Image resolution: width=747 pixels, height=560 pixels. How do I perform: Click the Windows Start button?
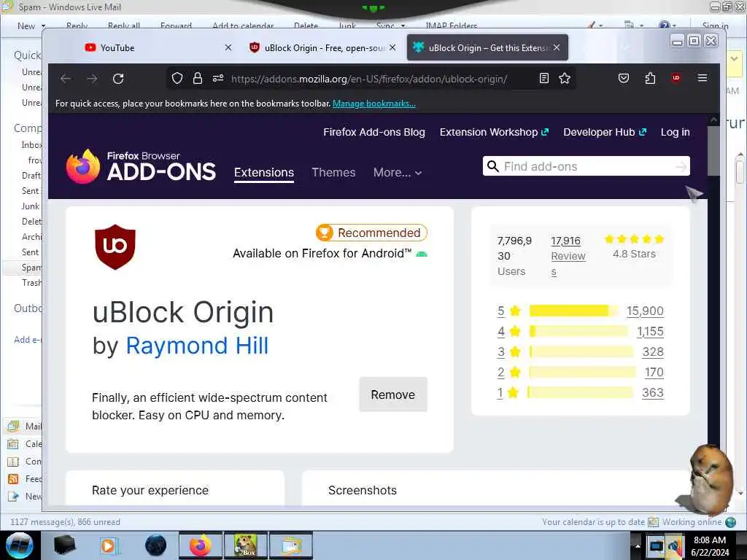[20, 545]
